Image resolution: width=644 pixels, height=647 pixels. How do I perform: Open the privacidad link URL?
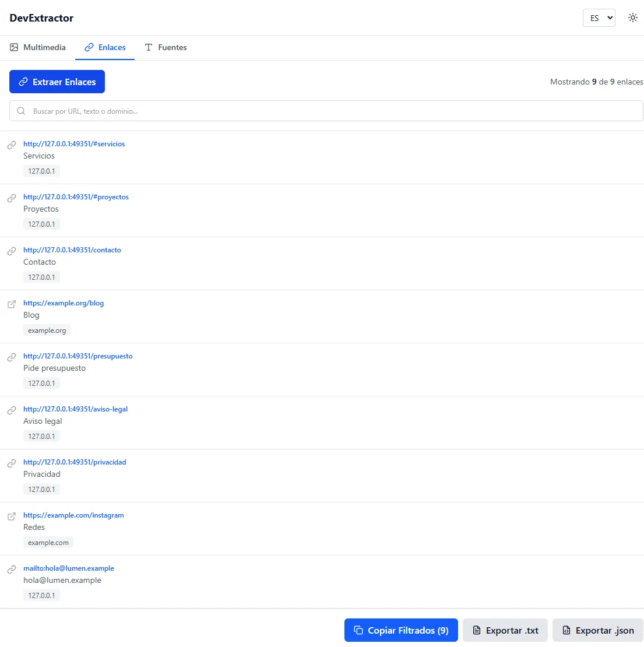point(75,462)
